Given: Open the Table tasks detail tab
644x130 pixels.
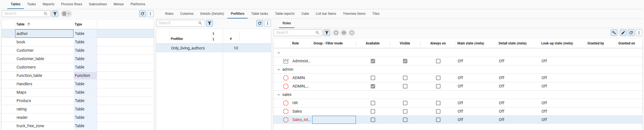Looking at the screenshot, I should coord(259,14).
